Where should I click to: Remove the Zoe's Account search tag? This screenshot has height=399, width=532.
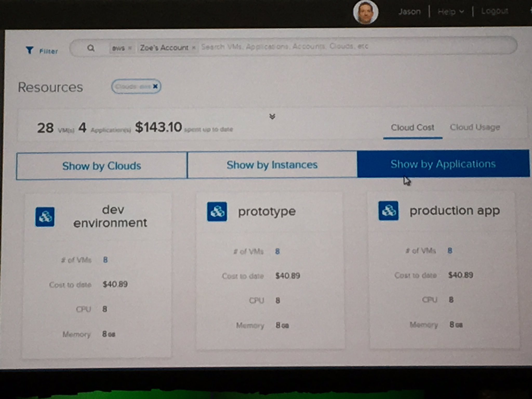point(194,48)
